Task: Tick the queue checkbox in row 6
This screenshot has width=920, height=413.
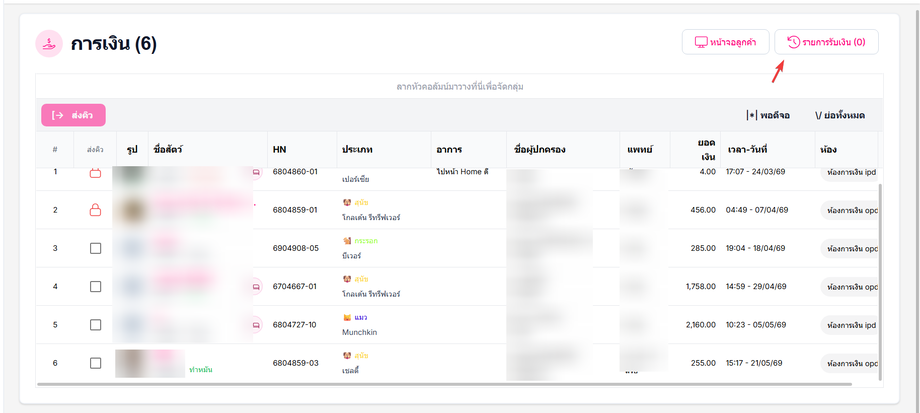Action: pos(95,363)
